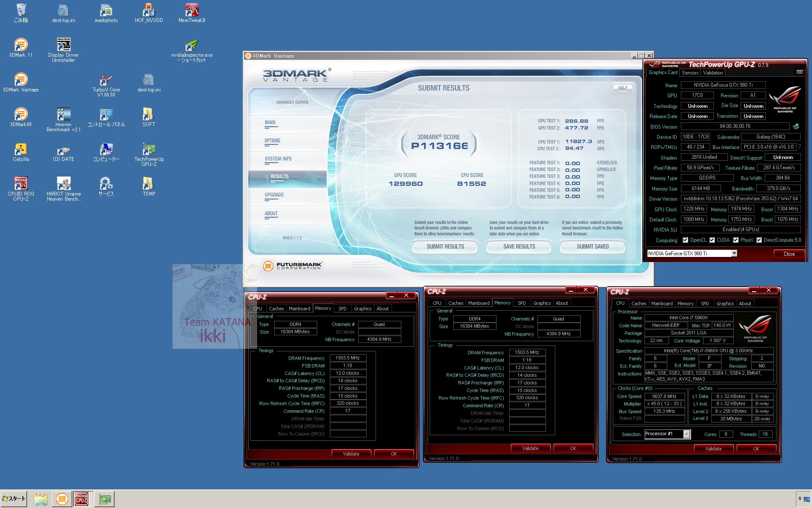Open the desktop.ini icon beside madophoto
Viewport: 812px width, 508px height.
pyautogui.click(x=63, y=13)
